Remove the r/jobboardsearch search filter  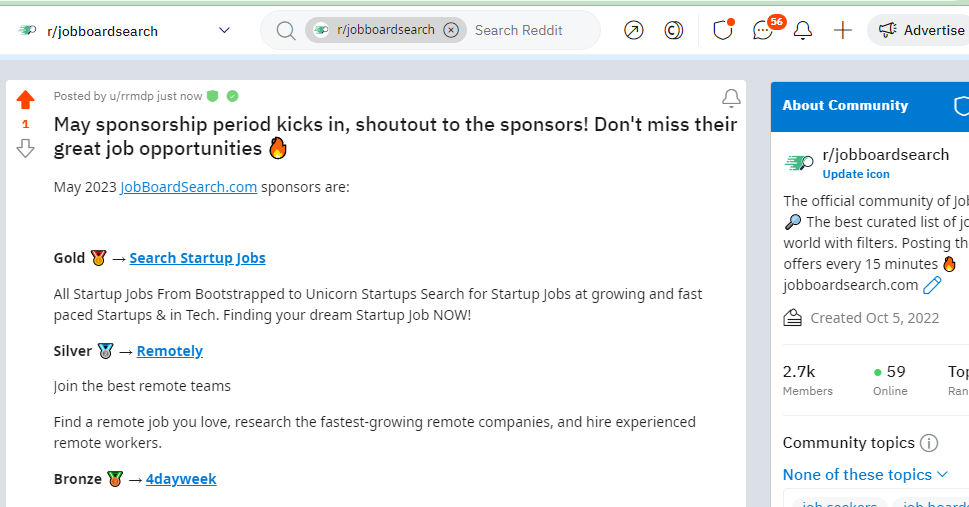(451, 30)
